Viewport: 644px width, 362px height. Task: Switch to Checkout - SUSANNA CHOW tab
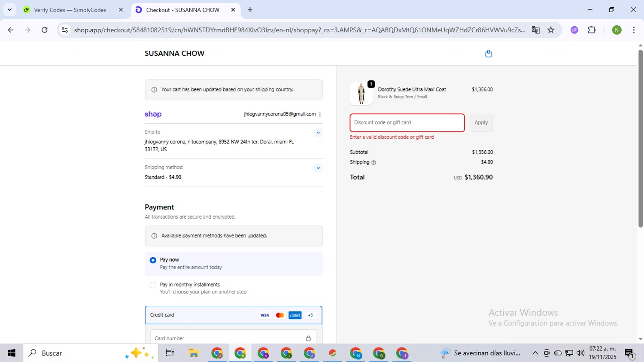[x=185, y=10]
